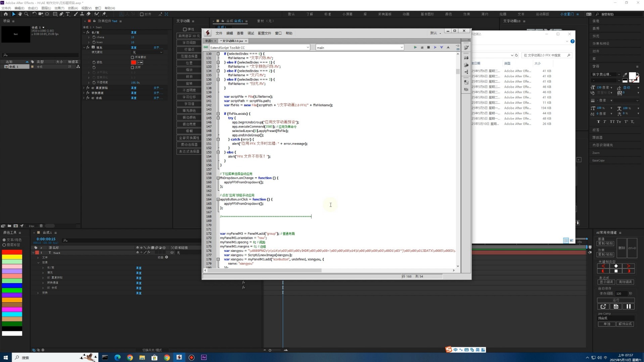
Task: Expand the 转换通道 effect
Action: pyautogui.click(x=84, y=93)
